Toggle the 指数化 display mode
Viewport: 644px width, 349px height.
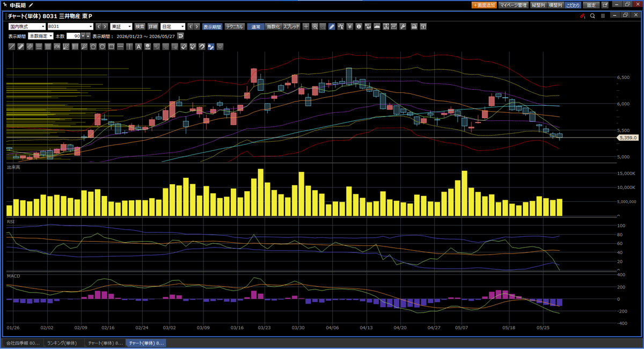pos(274,26)
